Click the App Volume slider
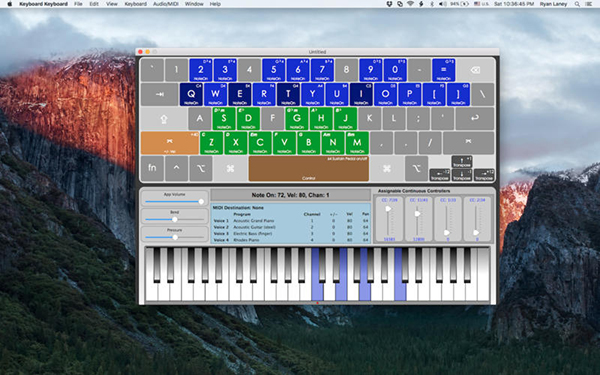 pyautogui.click(x=174, y=201)
